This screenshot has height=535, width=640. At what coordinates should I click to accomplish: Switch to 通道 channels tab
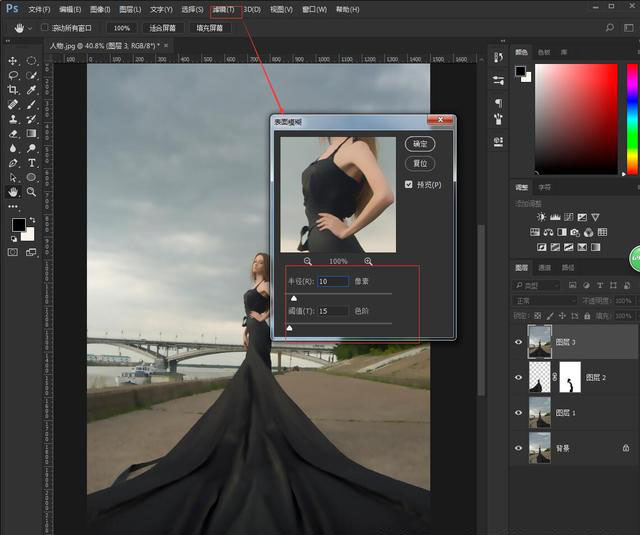pos(544,268)
